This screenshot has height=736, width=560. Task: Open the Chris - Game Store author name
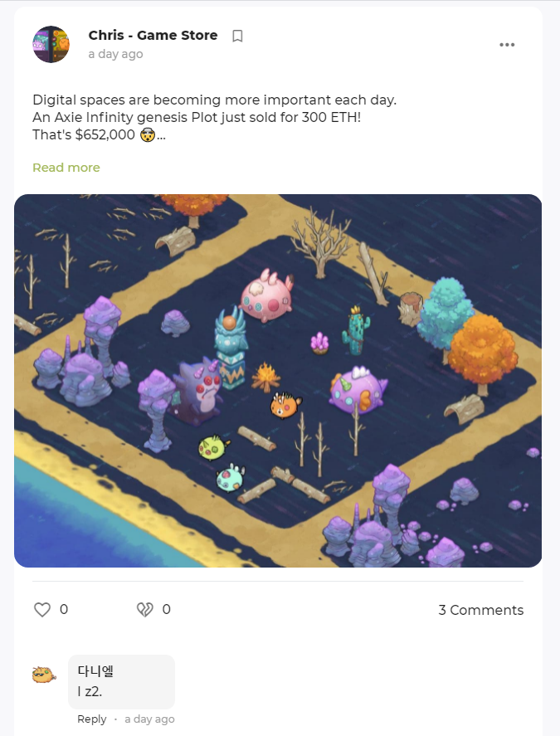tap(153, 35)
